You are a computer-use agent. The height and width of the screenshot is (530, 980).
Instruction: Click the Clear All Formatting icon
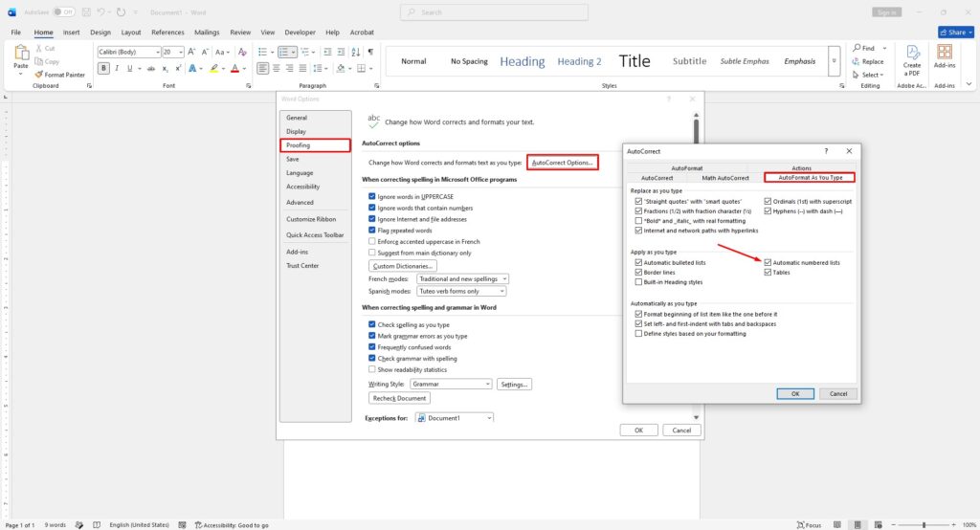242,52
